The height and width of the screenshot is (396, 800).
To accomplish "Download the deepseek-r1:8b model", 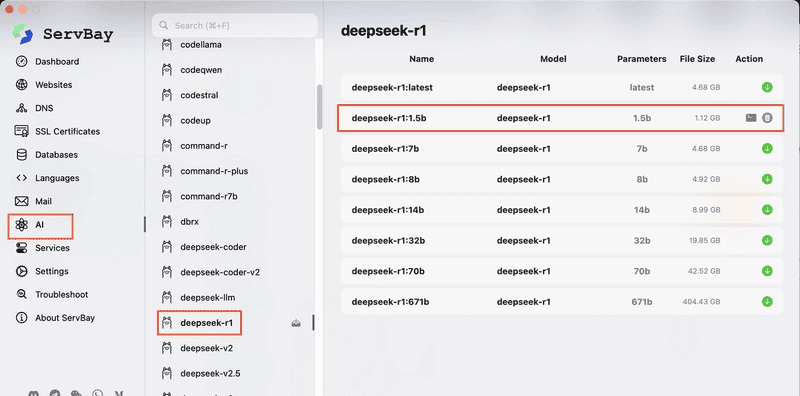I will 767,179.
